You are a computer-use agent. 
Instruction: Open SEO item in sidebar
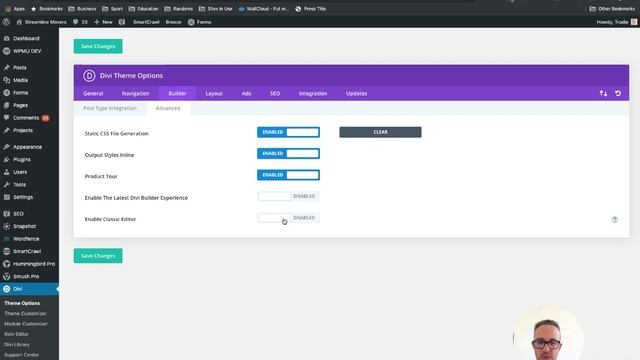coord(18,214)
